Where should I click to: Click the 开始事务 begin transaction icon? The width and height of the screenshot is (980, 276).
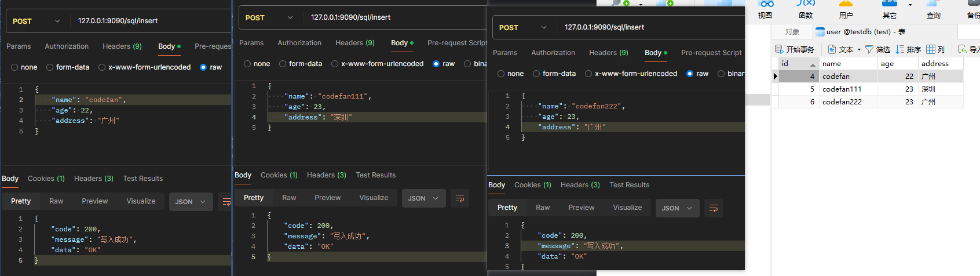pyautogui.click(x=780, y=49)
